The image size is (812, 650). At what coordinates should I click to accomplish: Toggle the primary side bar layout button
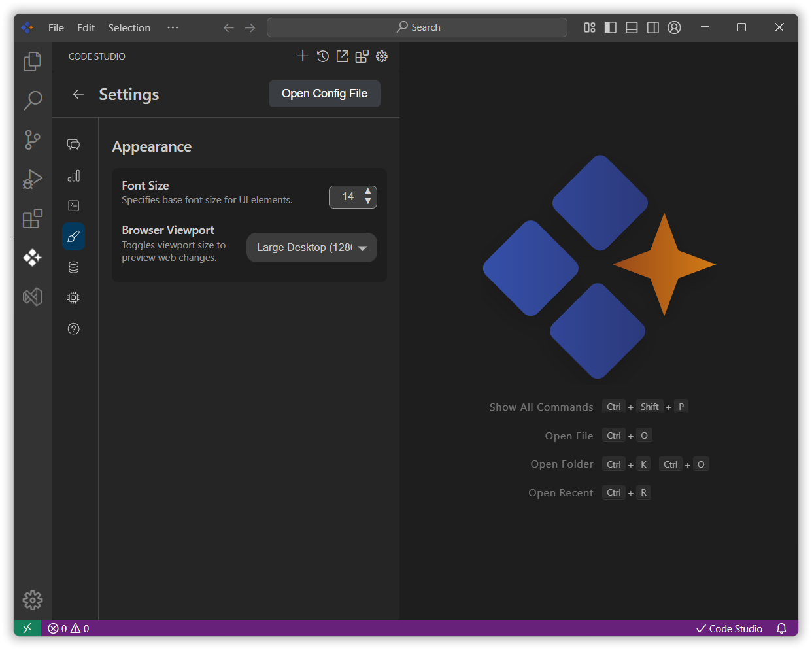point(611,27)
